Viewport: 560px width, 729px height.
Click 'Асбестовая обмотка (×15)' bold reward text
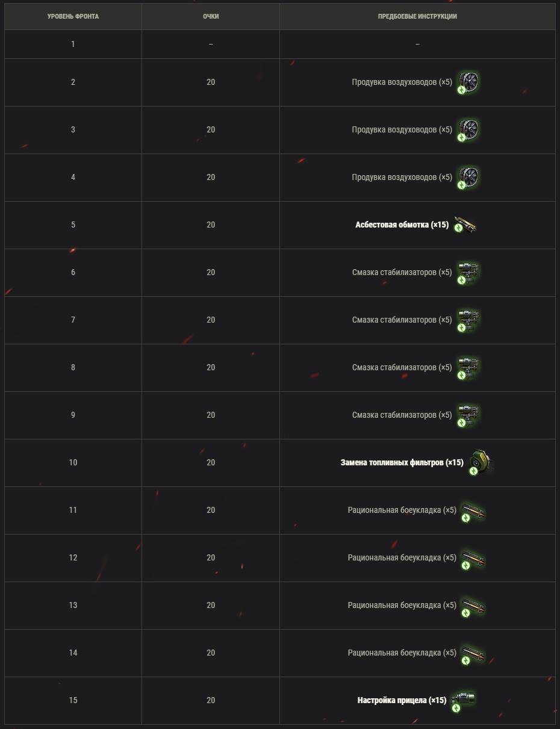pos(402,225)
